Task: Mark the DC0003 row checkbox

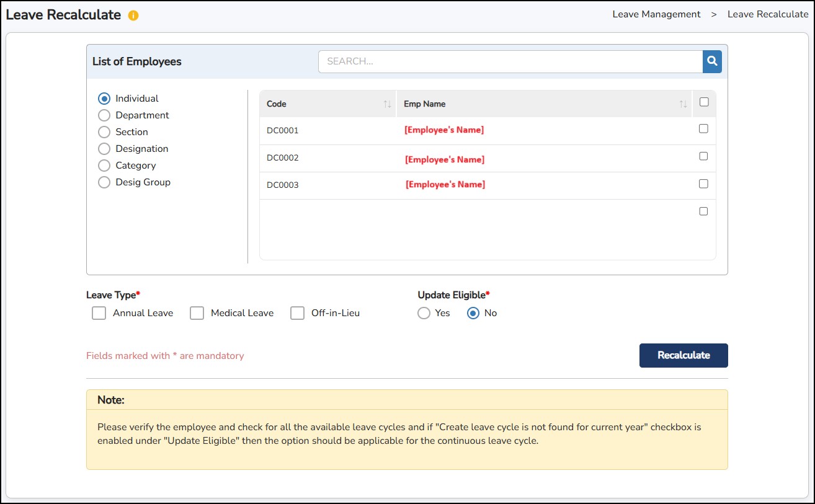Action: (703, 183)
